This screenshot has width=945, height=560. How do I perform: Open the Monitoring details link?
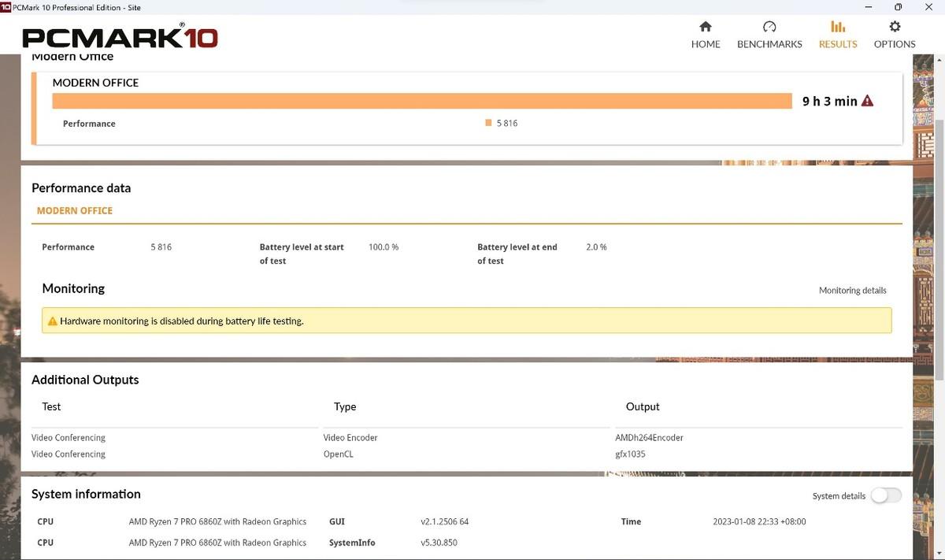tap(853, 291)
